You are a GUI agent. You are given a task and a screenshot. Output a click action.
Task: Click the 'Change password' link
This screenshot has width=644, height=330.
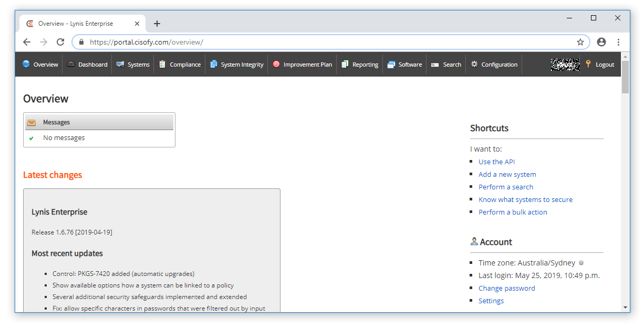[506, 288]
